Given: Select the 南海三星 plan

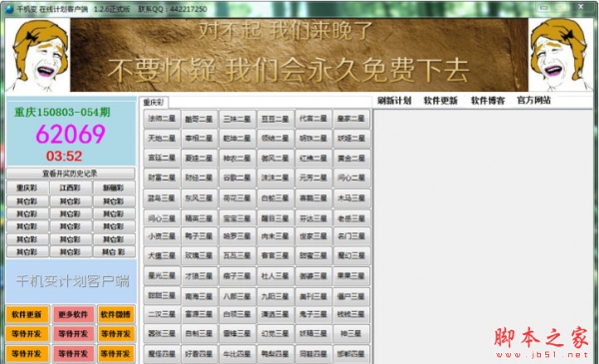Looking at the screenshot, I should (199, 296).
